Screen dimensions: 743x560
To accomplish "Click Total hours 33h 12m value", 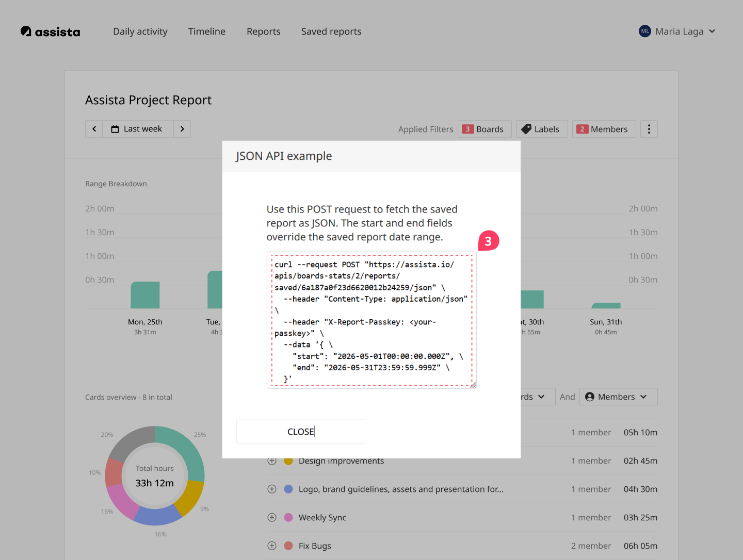I will (155, 483).
